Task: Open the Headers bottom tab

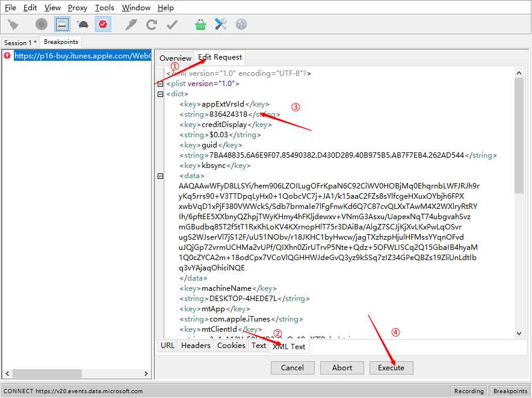Action: [x=196, y=346]
